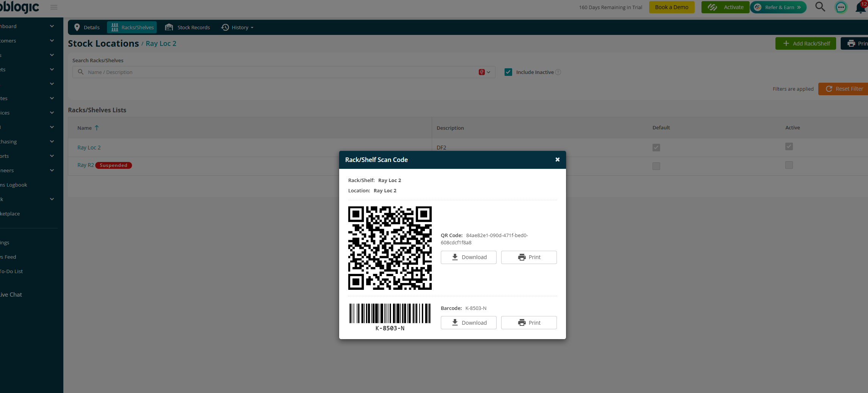
Task: Toggle the Include Inactive checkbox
Action: [508, 72]
